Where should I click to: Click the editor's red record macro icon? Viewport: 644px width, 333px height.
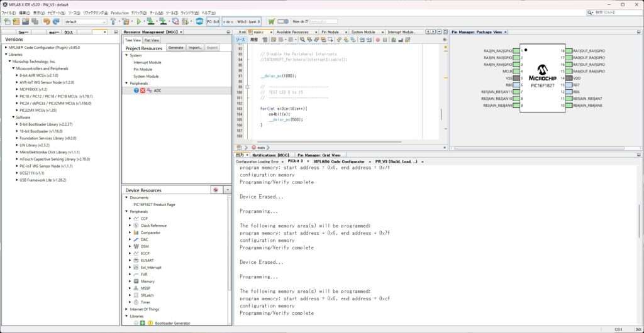378,40
